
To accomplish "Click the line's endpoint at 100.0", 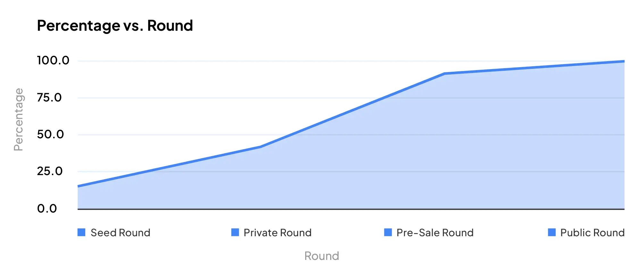I will click(623, 61).
